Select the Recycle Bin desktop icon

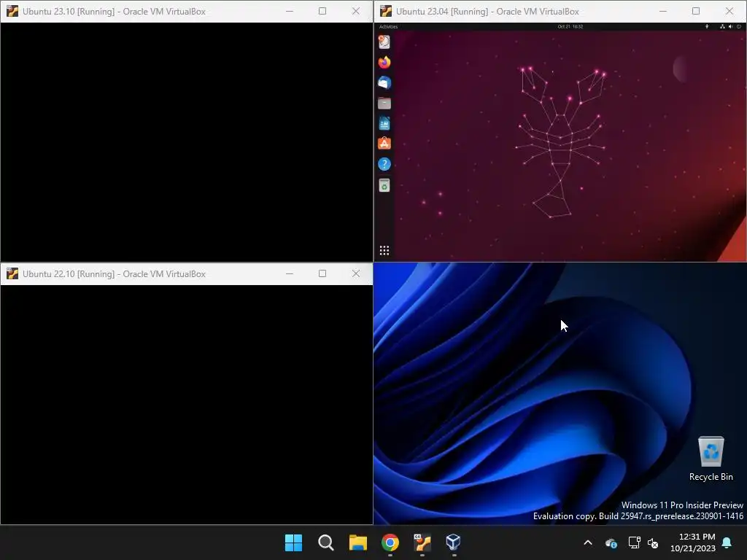pos(711,458)
